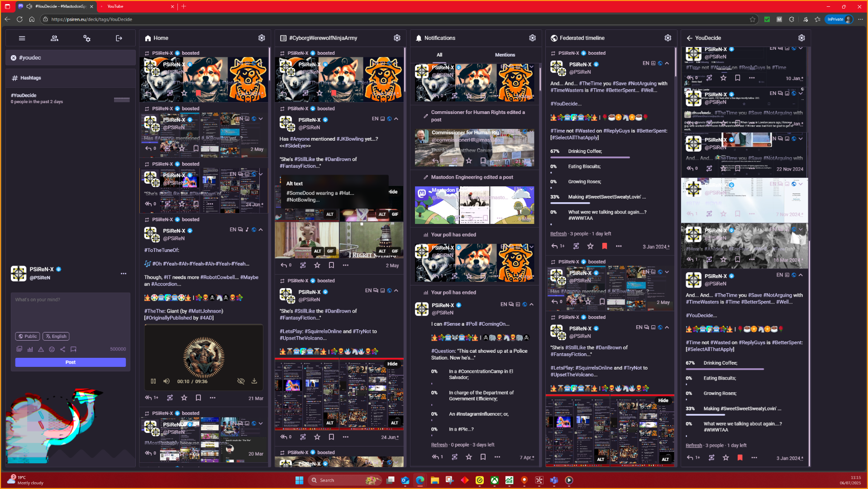Click the logout icon in sidebar
Viewport: 868px width, 489px height.
[119, 38]
